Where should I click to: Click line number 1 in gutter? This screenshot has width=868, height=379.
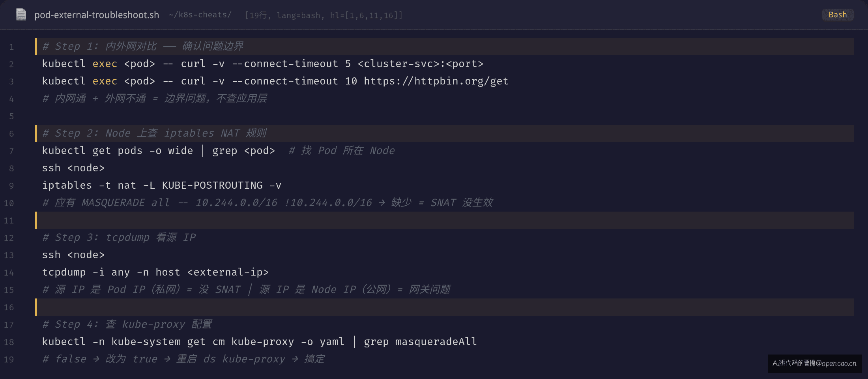(x=11, y=47)
